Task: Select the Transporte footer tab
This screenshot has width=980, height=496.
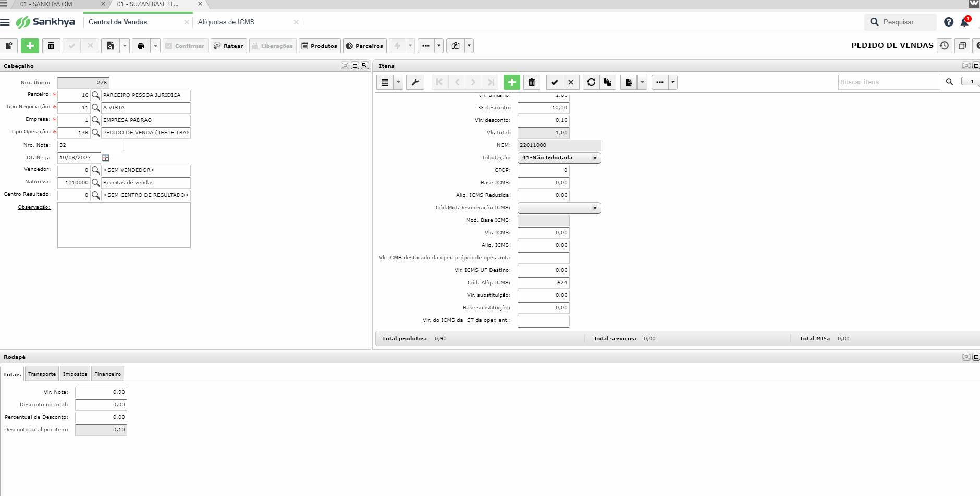Action: (x=42, y=374)
